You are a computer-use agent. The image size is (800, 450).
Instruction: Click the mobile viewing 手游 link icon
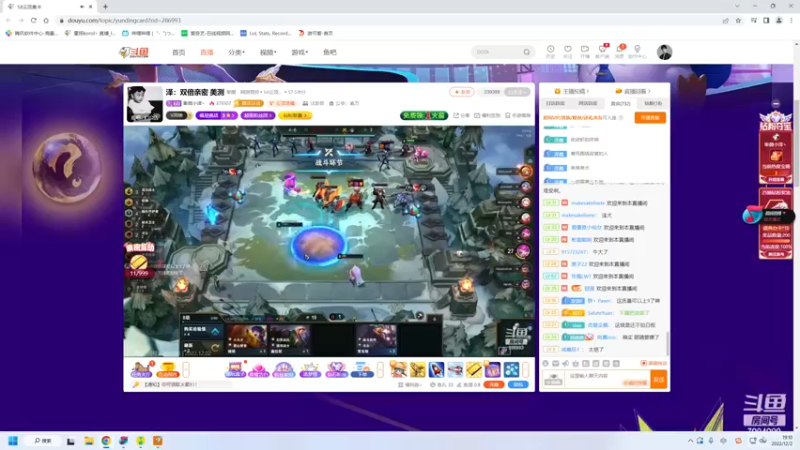point(518,116)
